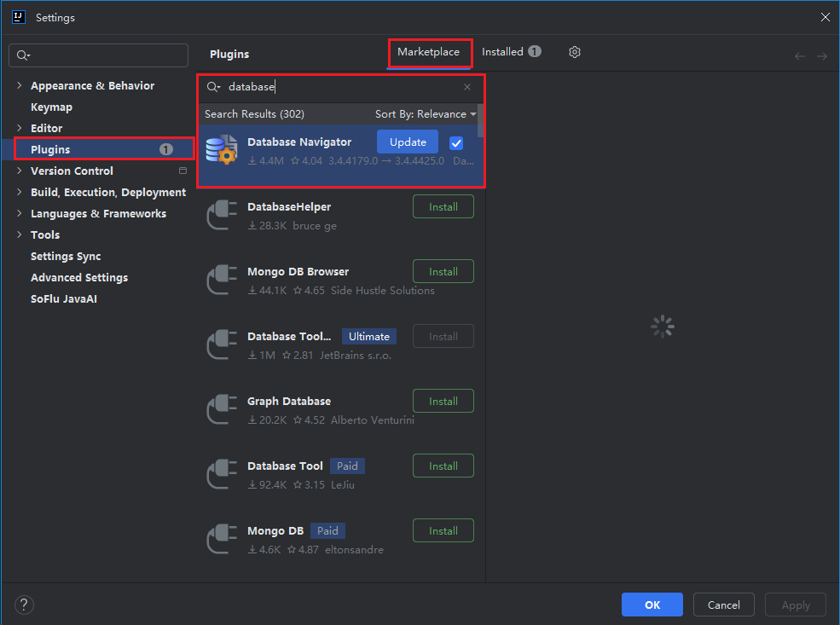The height and width of the screenshot is (625, 840).
Task: Click the Mongo DB Paid plug icon
Action: tap(222, 539)
